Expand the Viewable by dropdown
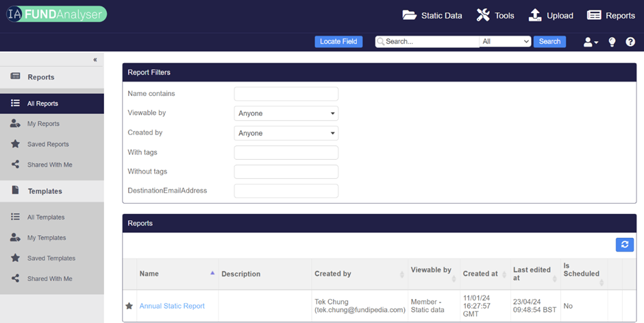Screen dimensions: 644x323 pos(286,113)
